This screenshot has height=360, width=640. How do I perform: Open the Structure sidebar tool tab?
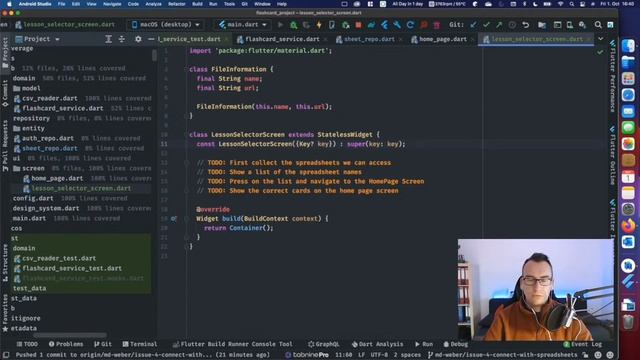click(5, 263)
